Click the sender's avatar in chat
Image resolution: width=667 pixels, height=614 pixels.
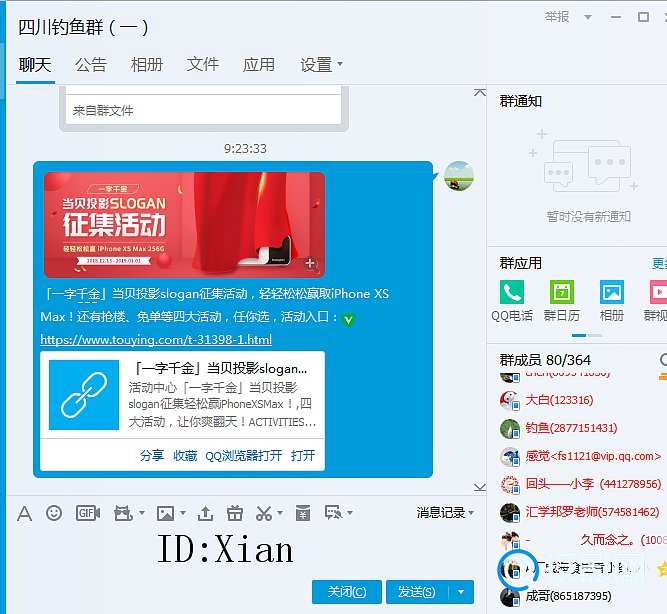tap(459, 176)
